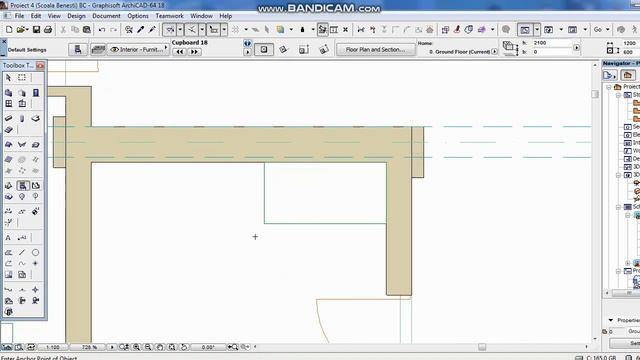Click the previous library part button for Cupboard 18

(180, 52)
